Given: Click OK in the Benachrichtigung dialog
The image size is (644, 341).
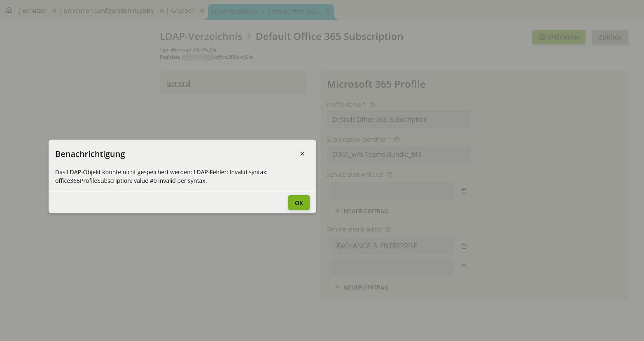Looking at the screenshot, I should (x=299, y=203).
